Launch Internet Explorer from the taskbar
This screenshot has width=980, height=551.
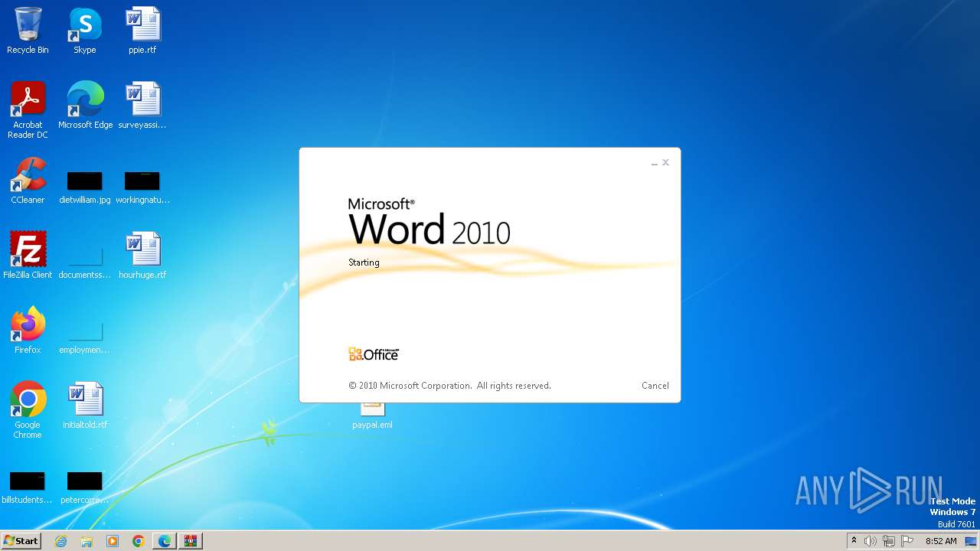pos(61,541)
